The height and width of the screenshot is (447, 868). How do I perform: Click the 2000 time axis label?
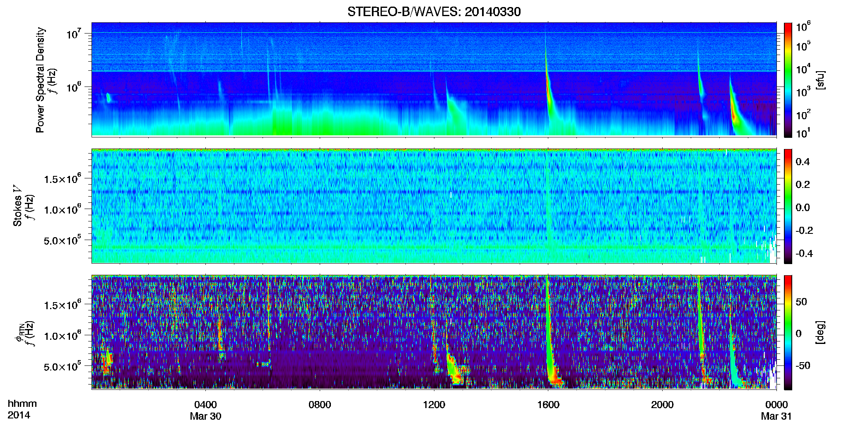[662, 405]
